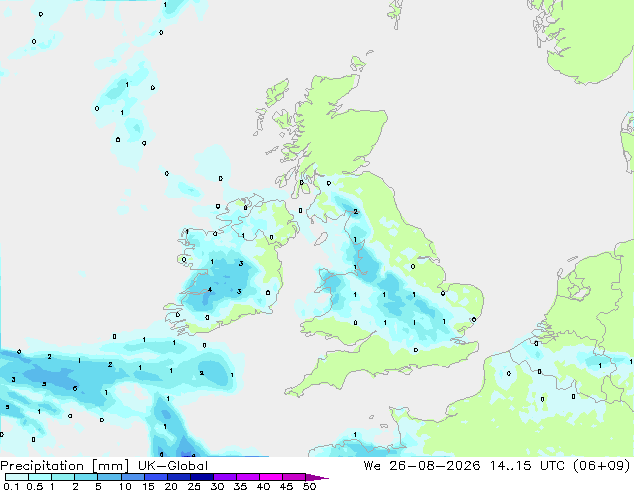Pick the 15–20 mm legend color swatch
The image size is (634, 490).
155,477
